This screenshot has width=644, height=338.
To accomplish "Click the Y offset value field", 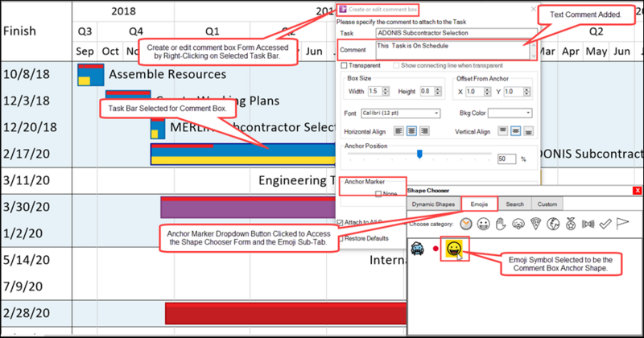I will (514, 92).
